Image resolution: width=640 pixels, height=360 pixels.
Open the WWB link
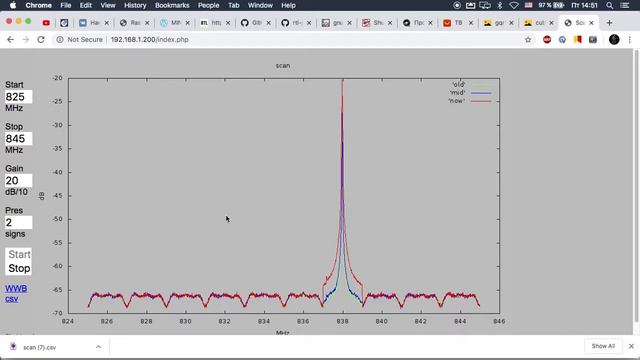coord(16,289)
